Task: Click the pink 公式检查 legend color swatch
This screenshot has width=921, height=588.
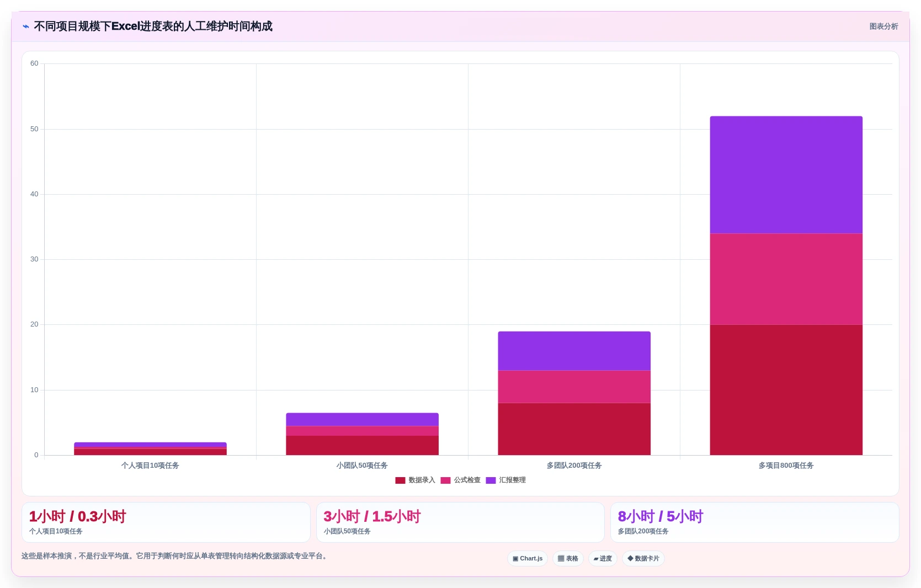Action: tap(445, 480)
